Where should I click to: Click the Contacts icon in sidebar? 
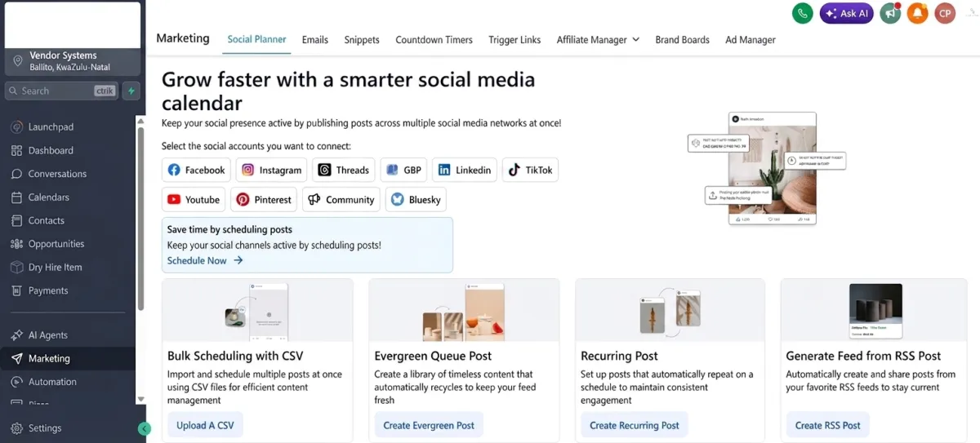[16, 220]
